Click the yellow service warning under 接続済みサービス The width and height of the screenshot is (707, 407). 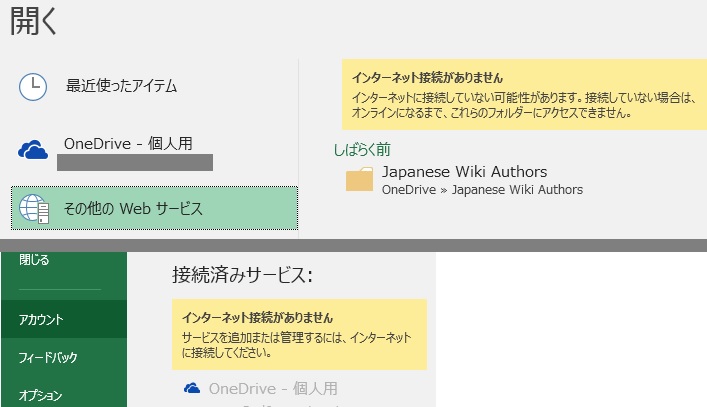[x=299, y=334]
